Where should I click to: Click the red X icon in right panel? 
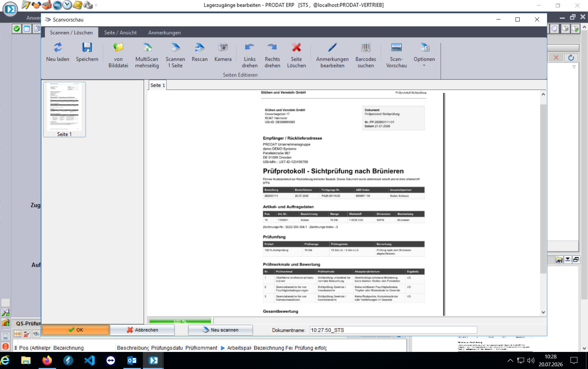pyautogui.click(x=556, y=57)
